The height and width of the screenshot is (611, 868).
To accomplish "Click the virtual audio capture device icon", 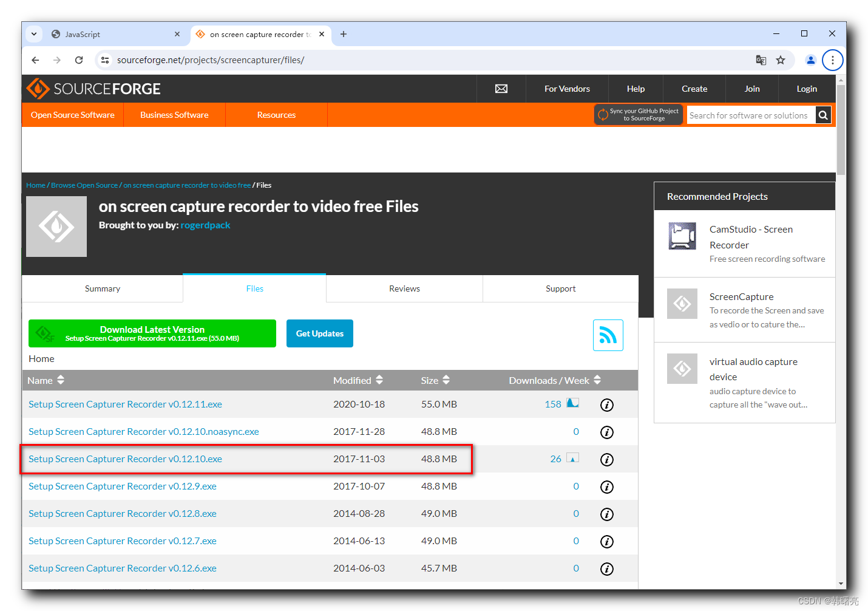I will click(x=682, y=369).
